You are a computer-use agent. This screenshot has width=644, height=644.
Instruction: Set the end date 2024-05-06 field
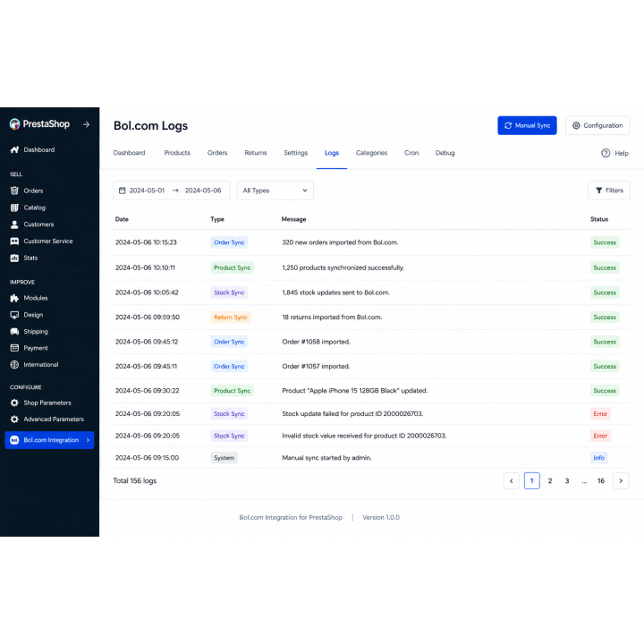point(203,191)
